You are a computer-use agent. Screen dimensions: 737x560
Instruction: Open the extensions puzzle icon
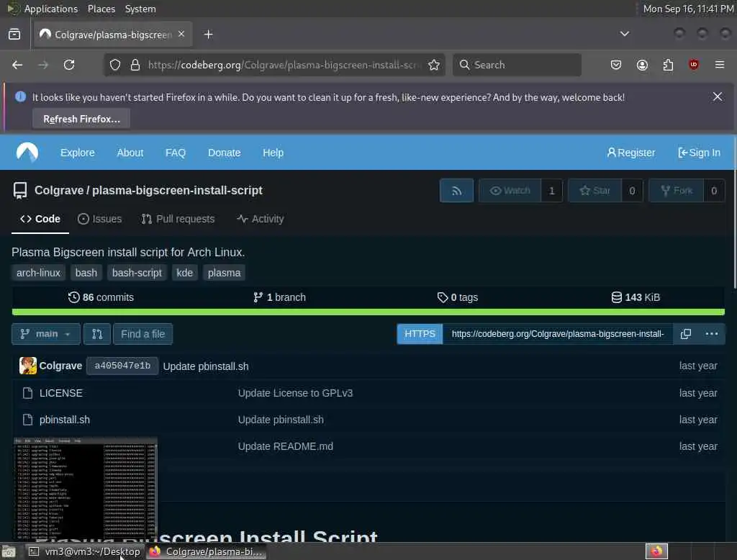coord(668,65)
